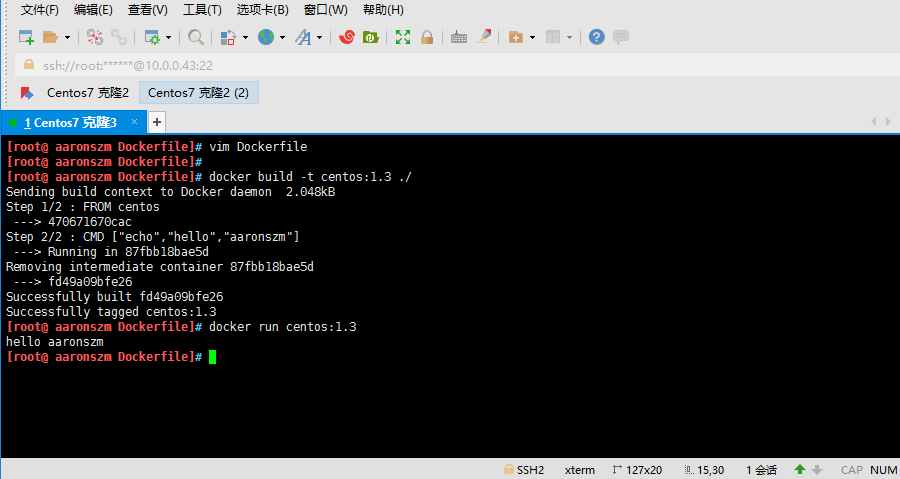This screenshot has height=479, width=900.
Task: Launch Xftp with red swirl icon
Action: tap(347, 37)
